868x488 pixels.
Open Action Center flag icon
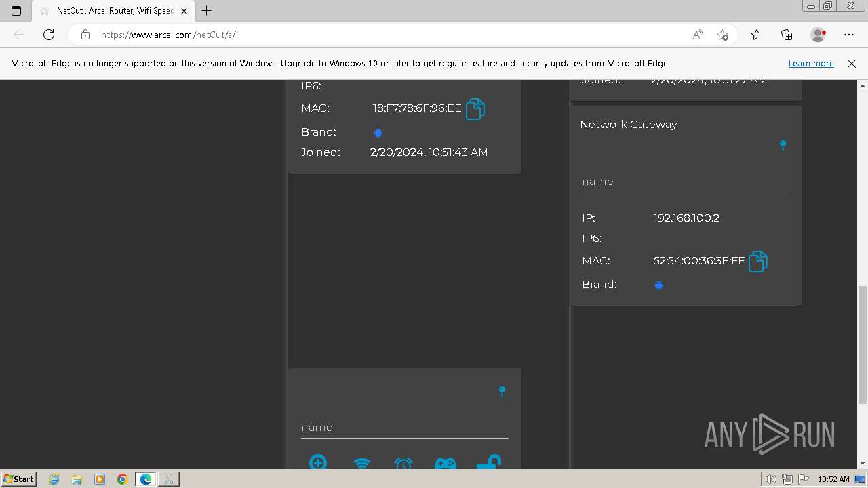pyautogui.click(x=804, y=479)
